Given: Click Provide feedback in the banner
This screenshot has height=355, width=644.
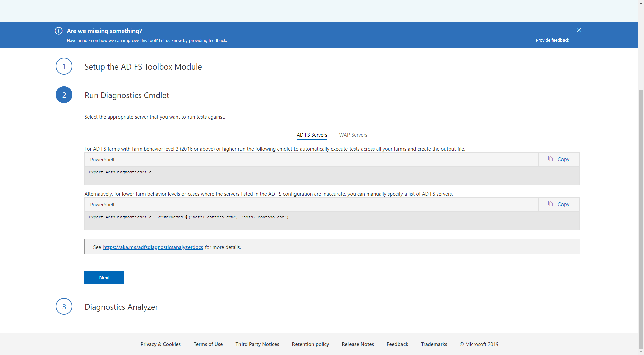Looking at the screenshot, I should tap(552, 40).
